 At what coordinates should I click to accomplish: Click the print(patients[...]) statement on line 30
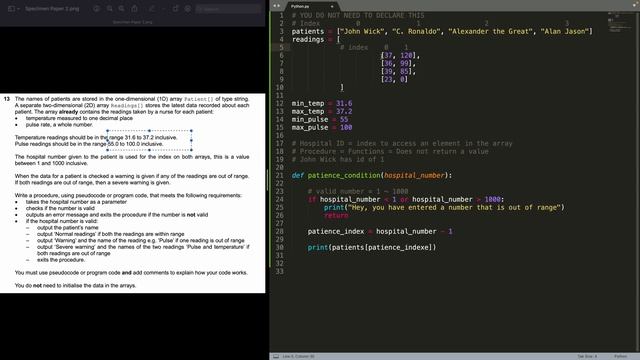click(x=372, y=247)
